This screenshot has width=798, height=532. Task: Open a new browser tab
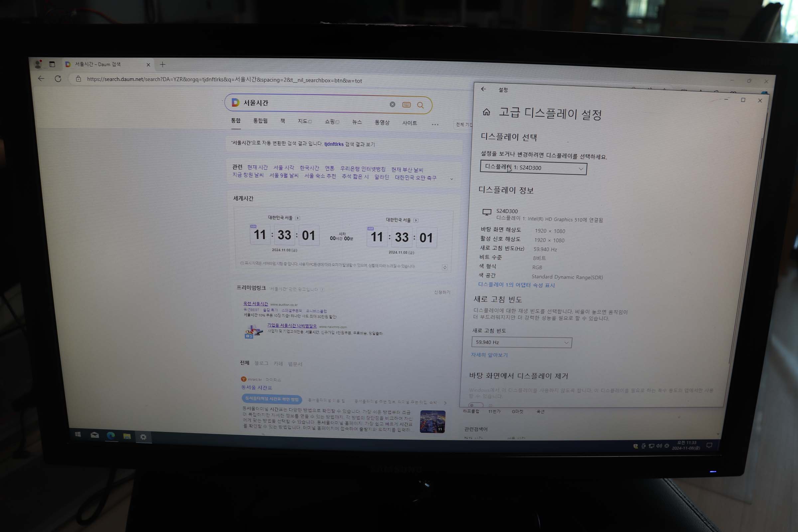[163, 65]
